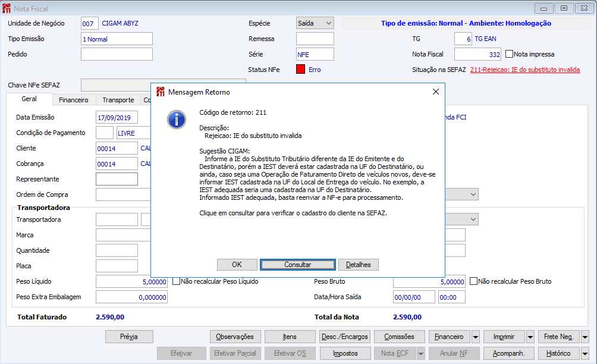Click the Nota Fiscal number field 332
This screenshot has width=597, height=364.
(x=477, y=54)
